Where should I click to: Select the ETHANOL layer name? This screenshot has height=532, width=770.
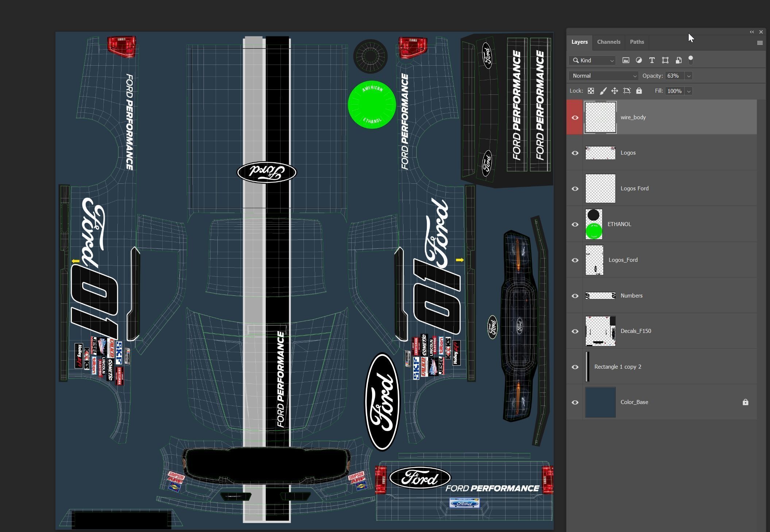[619, 224]
